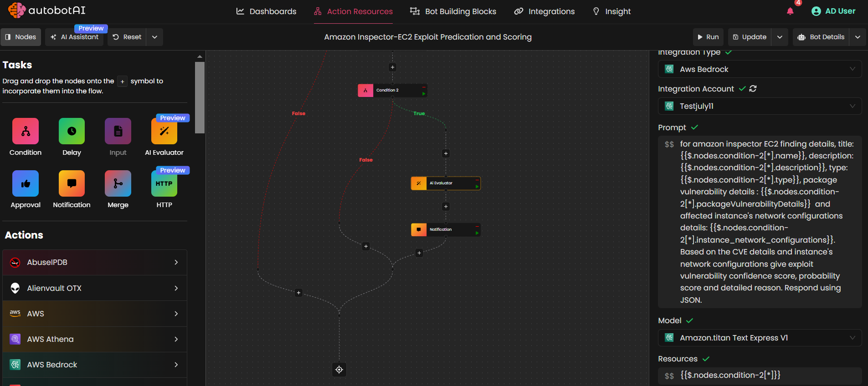Click the Update button
This screenshot has height=386, width=868.
(750, 37)
